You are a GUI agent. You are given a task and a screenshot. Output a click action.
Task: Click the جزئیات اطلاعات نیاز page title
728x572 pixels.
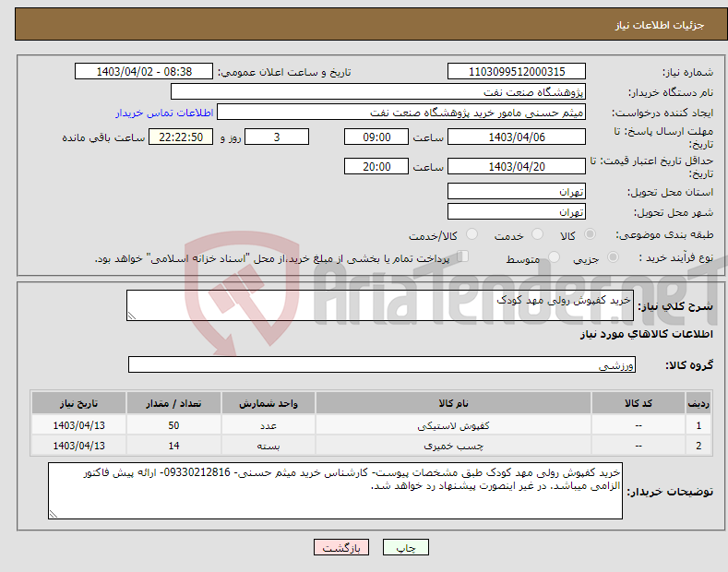click(660, 25)
